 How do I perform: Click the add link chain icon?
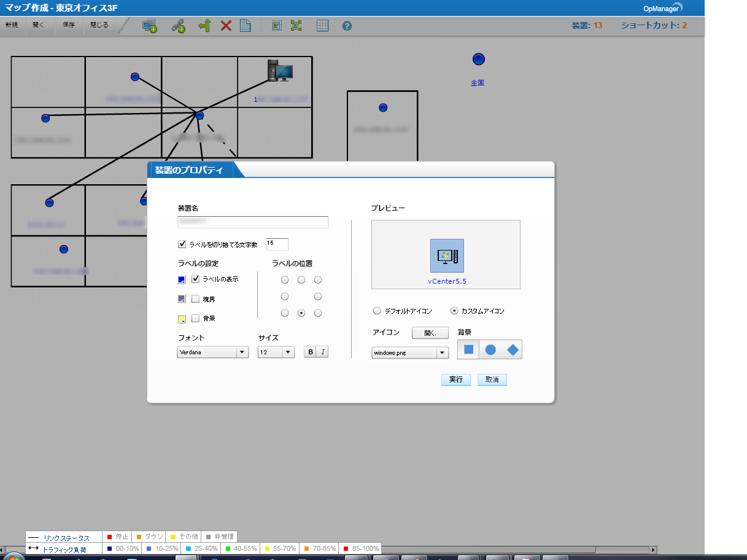tap(178, 26)
